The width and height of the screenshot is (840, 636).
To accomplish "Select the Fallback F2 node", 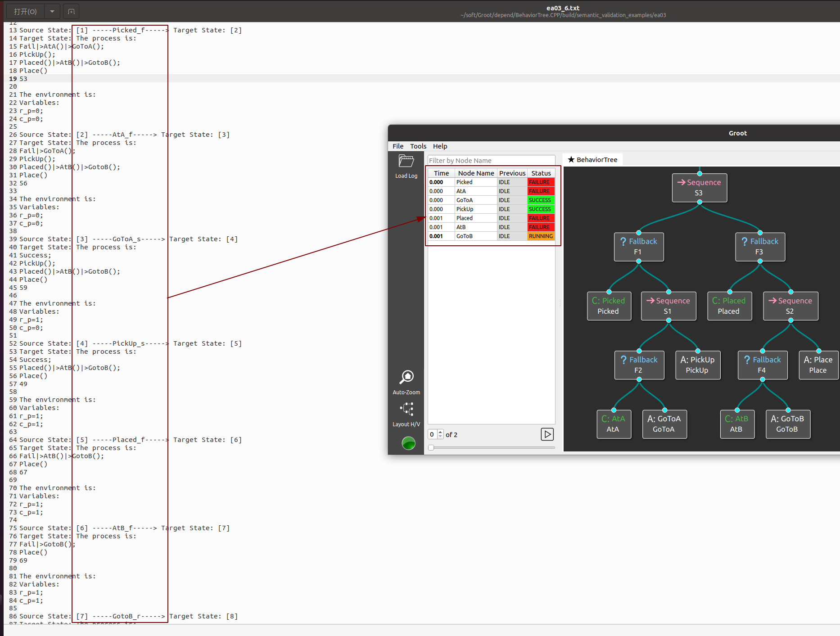I will tap(639, 365).
